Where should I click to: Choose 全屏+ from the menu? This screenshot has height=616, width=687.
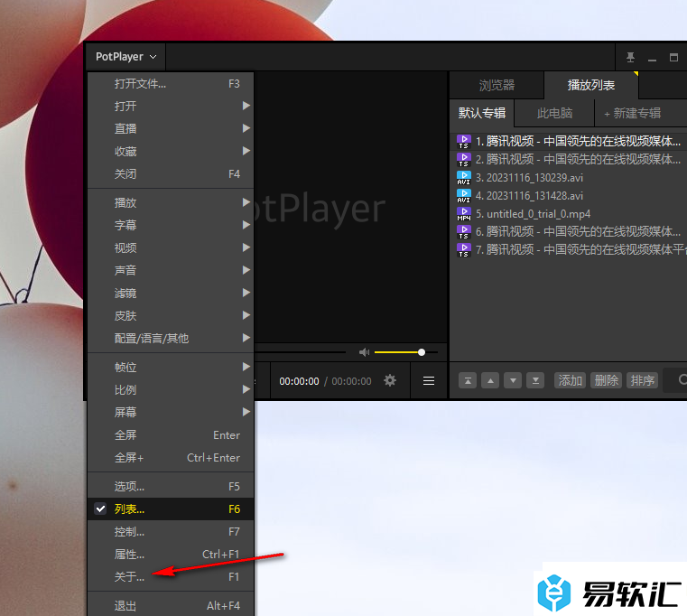(x=171, y=457)
